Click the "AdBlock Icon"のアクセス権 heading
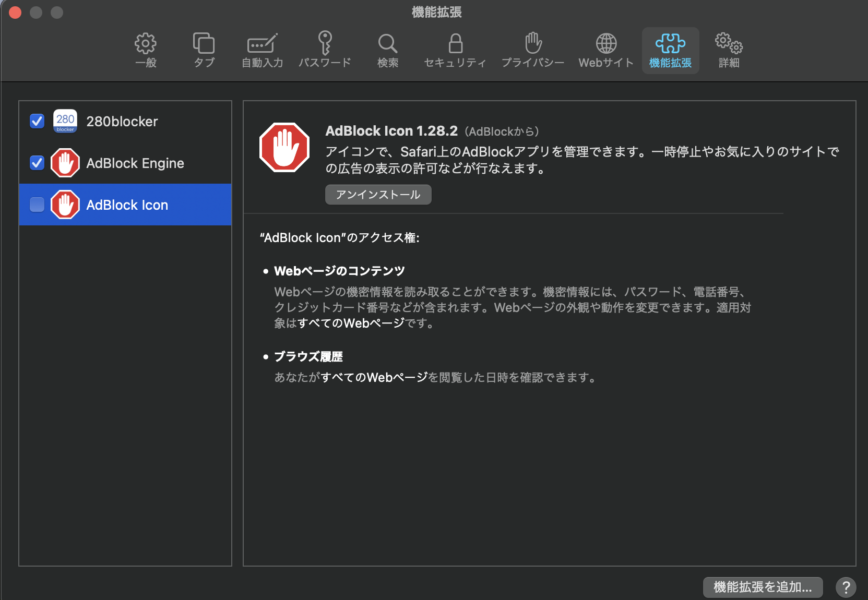 (340, 238)
